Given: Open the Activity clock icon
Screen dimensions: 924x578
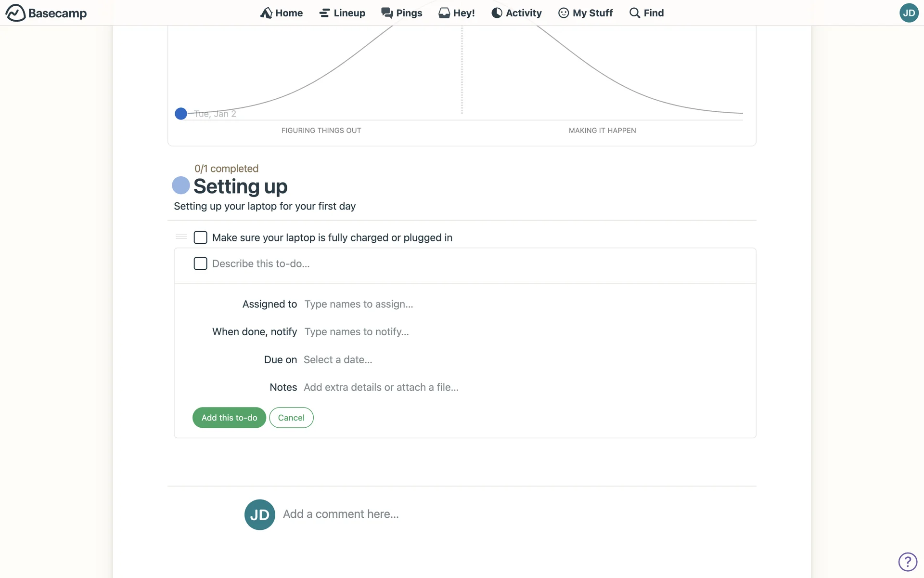Looking at the screenshot, I should (x=497, y=13).
